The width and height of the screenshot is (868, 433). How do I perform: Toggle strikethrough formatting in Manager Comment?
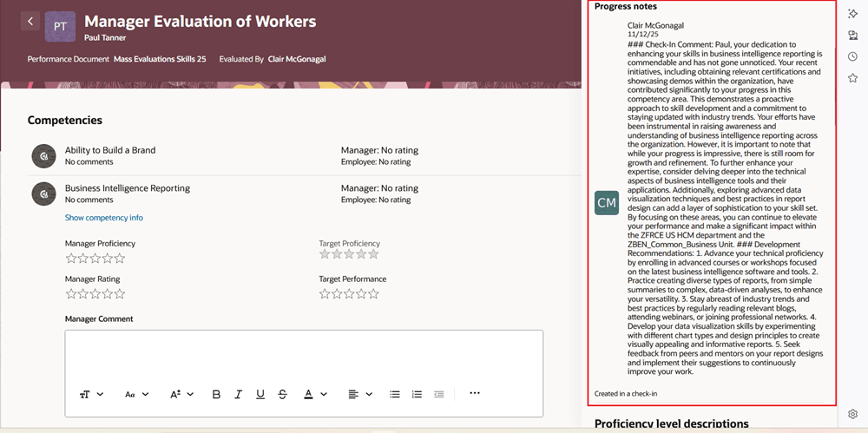282,394
